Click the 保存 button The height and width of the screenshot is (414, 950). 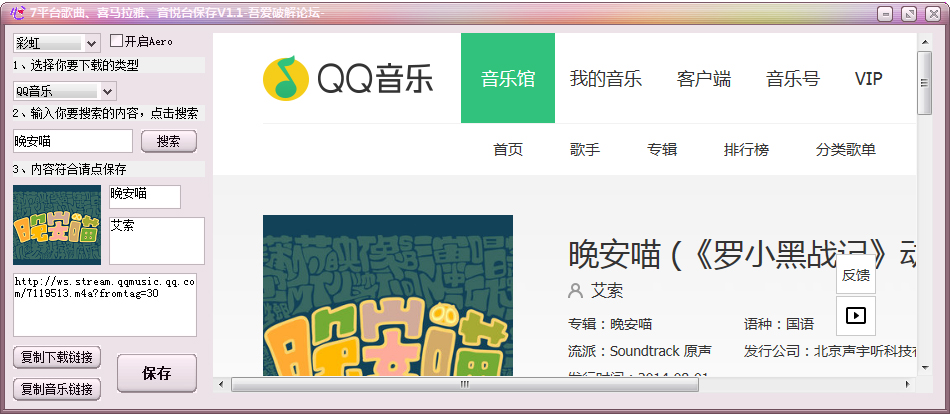click(157, 373)
